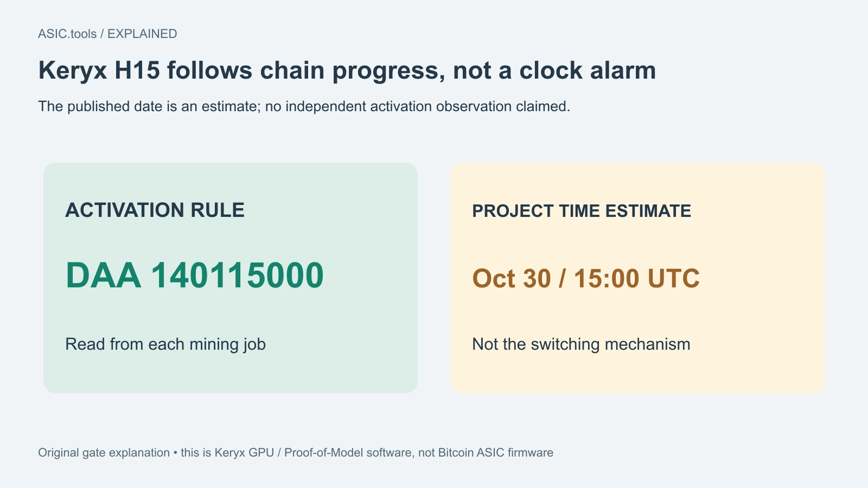Click the DAA 140115000 value
This screenshot has width=868, height=488.
pos(194,275)
